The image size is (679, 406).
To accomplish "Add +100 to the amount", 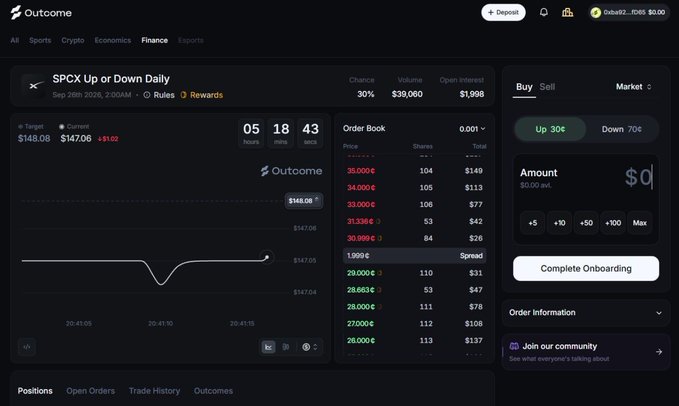I will [x=613, y=223].
